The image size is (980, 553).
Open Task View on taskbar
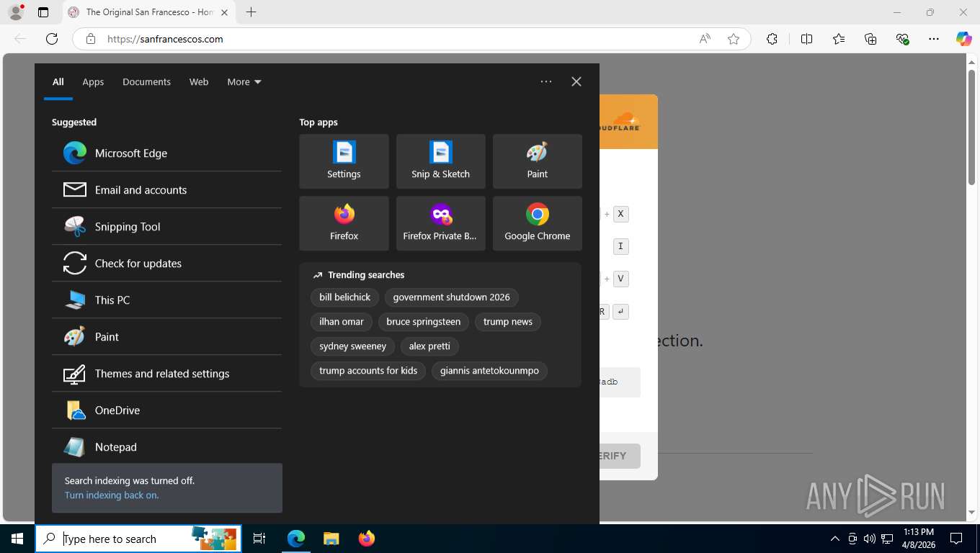(259, 539)
